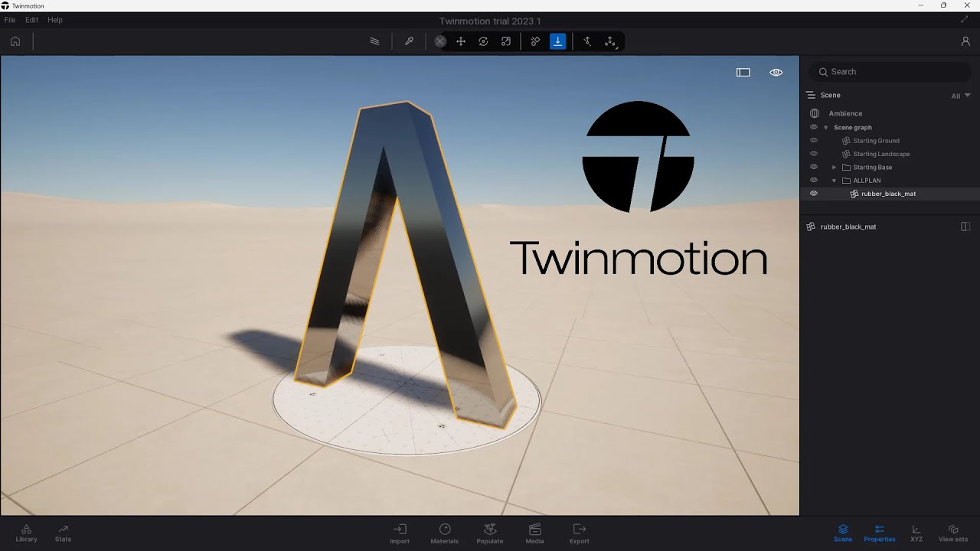Toggle visibility of Starting Base folder
The image size is (980, 551).
point(814,167)
